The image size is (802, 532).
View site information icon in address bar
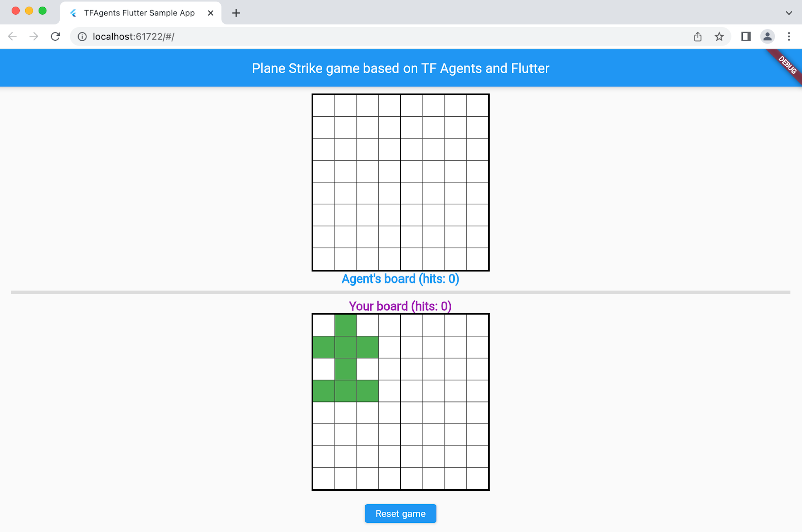[x=82, y=36]
